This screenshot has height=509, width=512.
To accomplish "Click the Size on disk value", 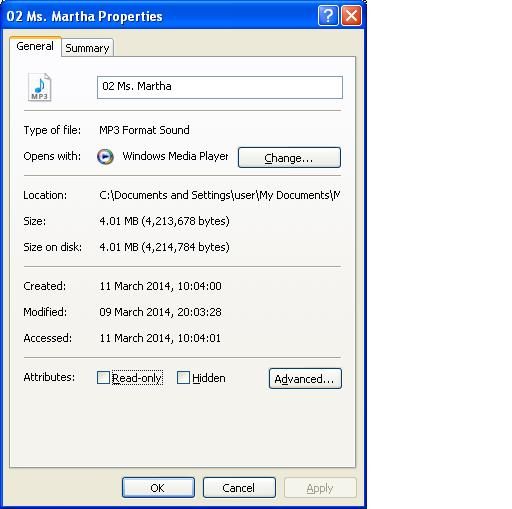I will click(164, 247).
